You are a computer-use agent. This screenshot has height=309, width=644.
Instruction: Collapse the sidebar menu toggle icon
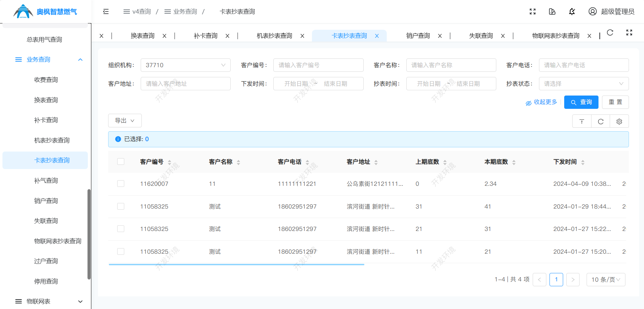pyautogui.click(x=106, y=12)
